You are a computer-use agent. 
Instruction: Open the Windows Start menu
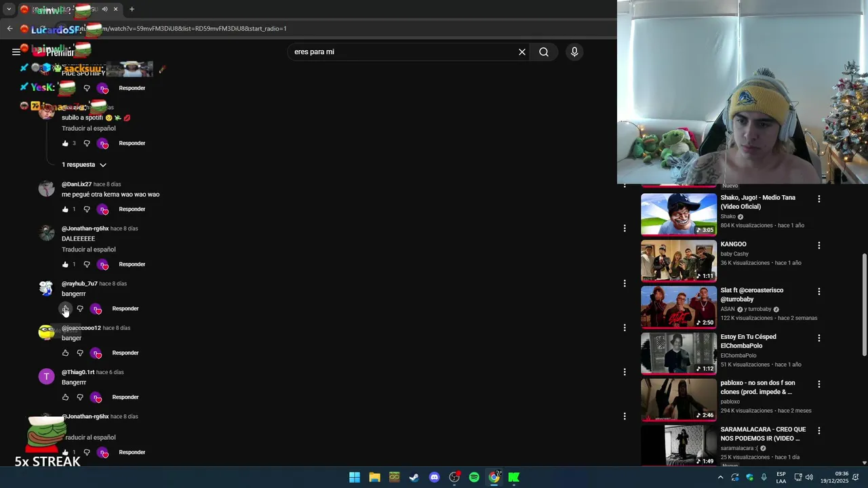point(355,477)
